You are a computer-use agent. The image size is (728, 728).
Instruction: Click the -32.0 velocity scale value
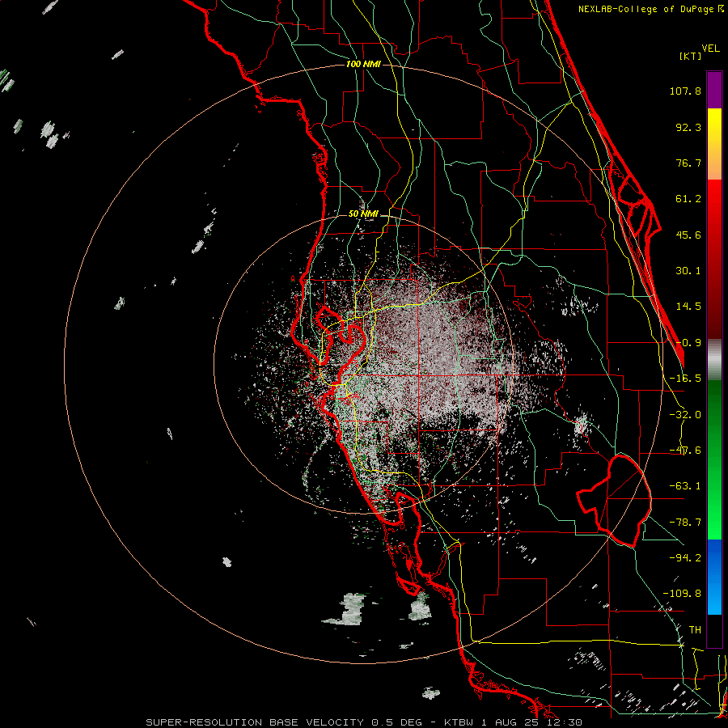click(x=685, y=415)
